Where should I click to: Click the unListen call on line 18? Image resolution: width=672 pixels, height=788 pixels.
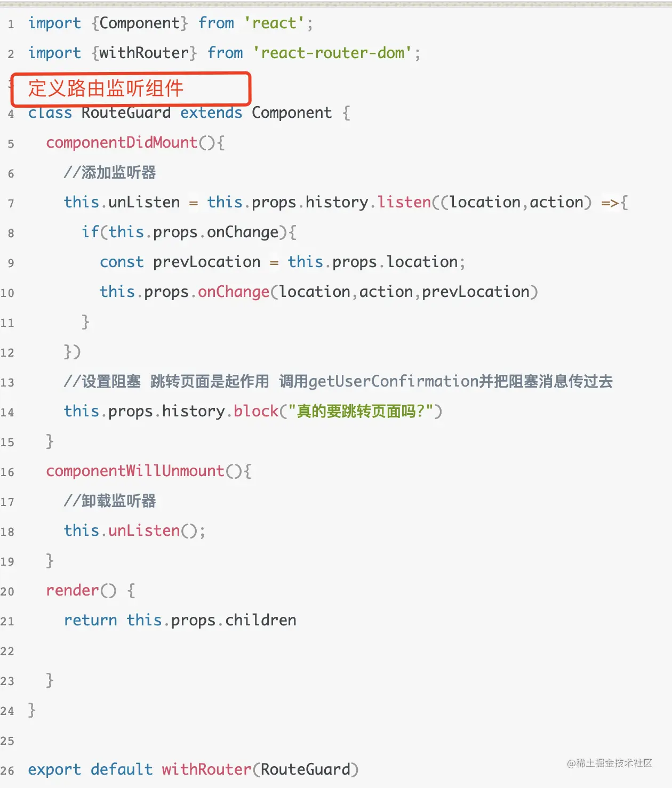tap(144, 531)
